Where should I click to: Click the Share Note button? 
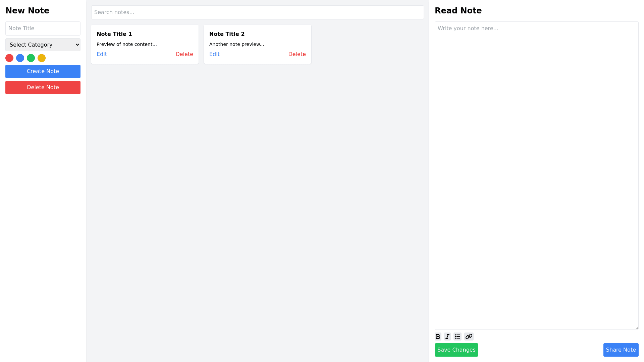click(x=621, y=350)
